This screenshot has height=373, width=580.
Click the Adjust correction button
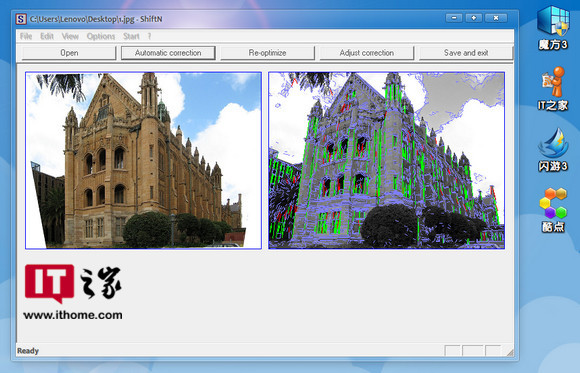tap(367, 53)
